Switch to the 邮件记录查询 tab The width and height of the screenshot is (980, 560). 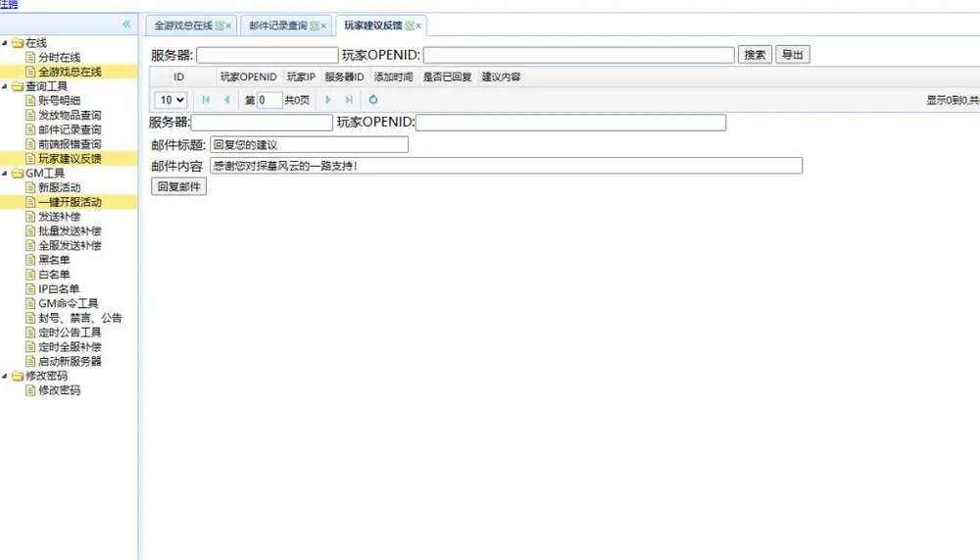pos(278,25)
